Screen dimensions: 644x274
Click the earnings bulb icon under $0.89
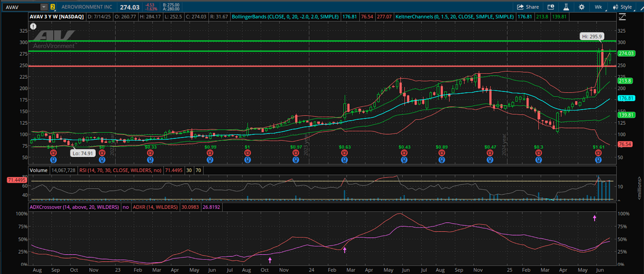[x=441, y=160]
